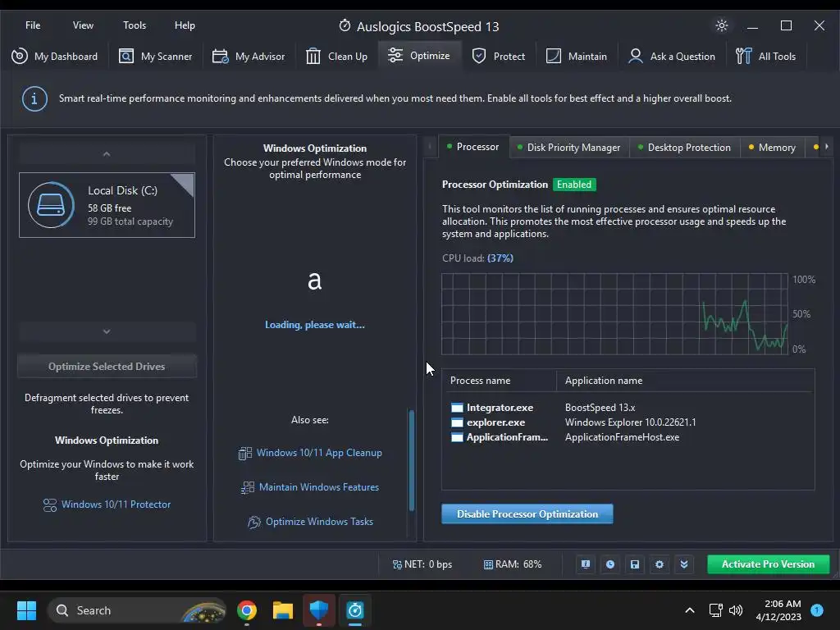This screenshot has width=840, height=630.
Task: Switch to the Memory tab
Action: click(x=772, y=148)
